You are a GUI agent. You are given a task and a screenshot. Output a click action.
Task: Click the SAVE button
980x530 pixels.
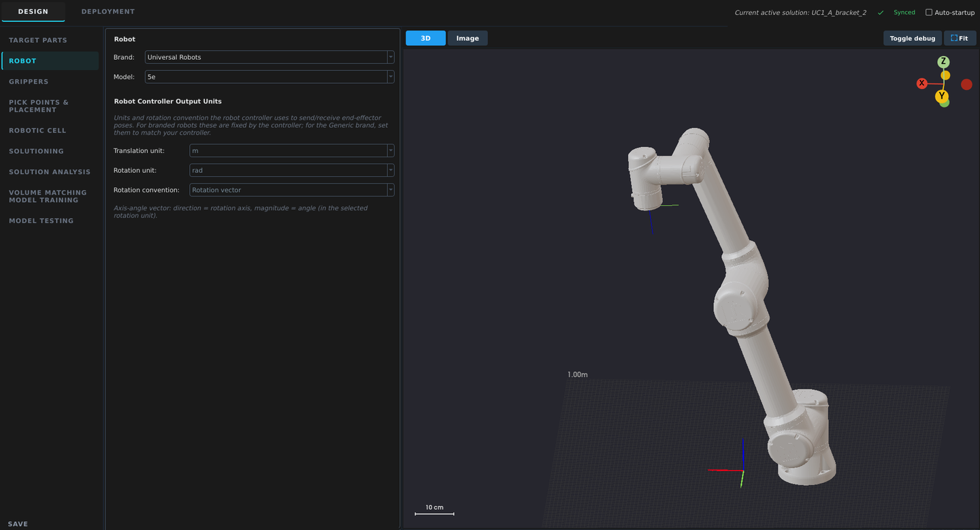[18, 524]
